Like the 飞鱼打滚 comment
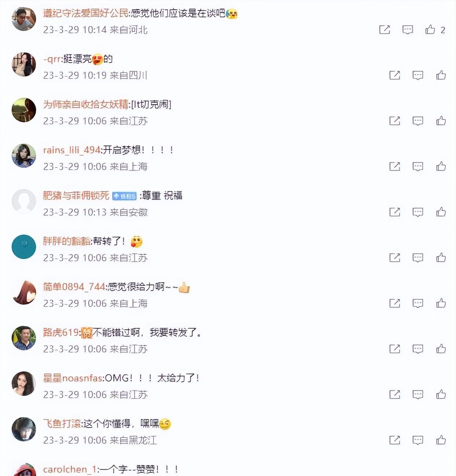456x476 pixels. [441, 440]
